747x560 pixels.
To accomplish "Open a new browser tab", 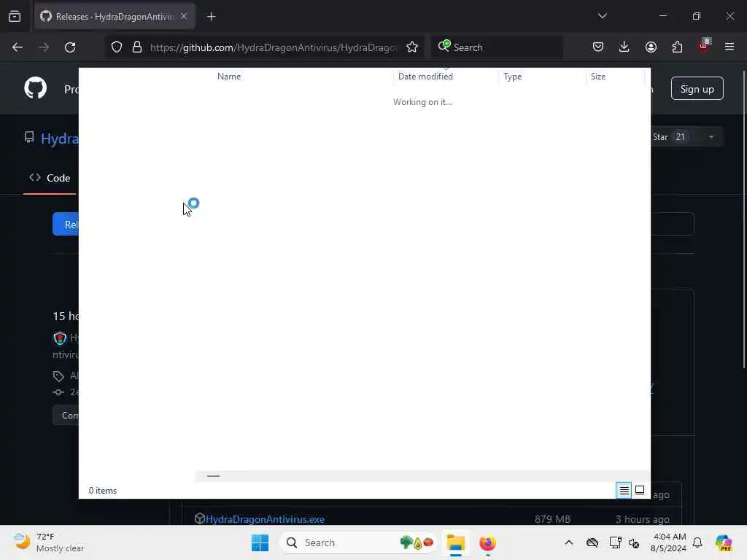I will coord(212,17).
